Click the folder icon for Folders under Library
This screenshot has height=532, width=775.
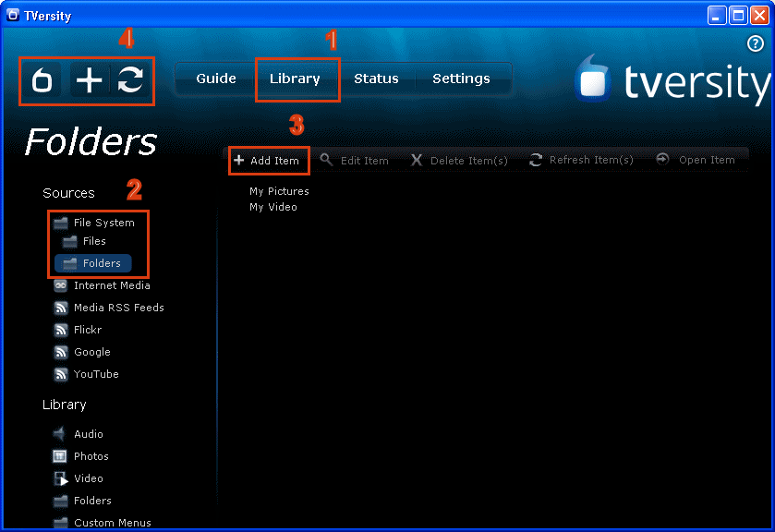click(x=60, y=501)
